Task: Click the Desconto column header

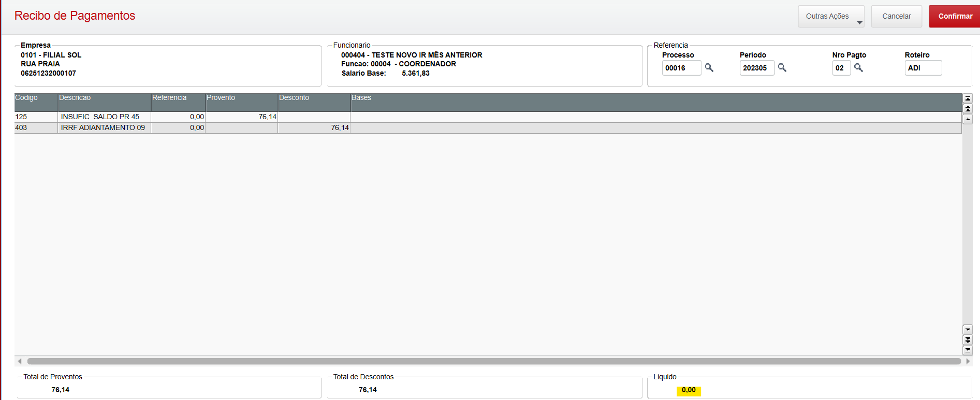Action: click(314, 102)
